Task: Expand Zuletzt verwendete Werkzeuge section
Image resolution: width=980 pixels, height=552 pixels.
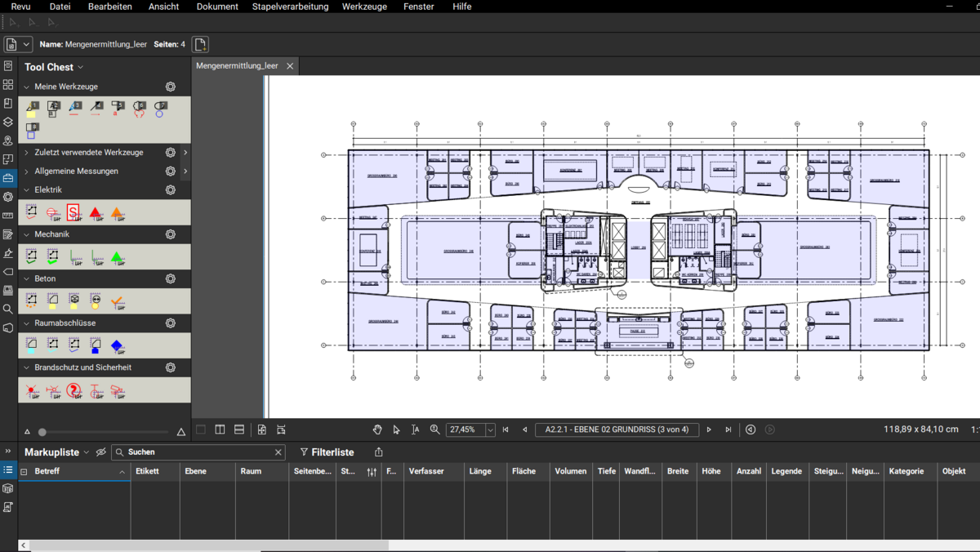Action: (26, 153)
